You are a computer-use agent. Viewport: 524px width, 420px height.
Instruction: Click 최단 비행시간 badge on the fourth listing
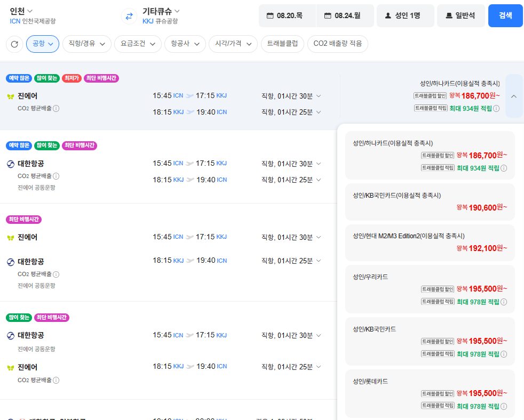[52, 318]
